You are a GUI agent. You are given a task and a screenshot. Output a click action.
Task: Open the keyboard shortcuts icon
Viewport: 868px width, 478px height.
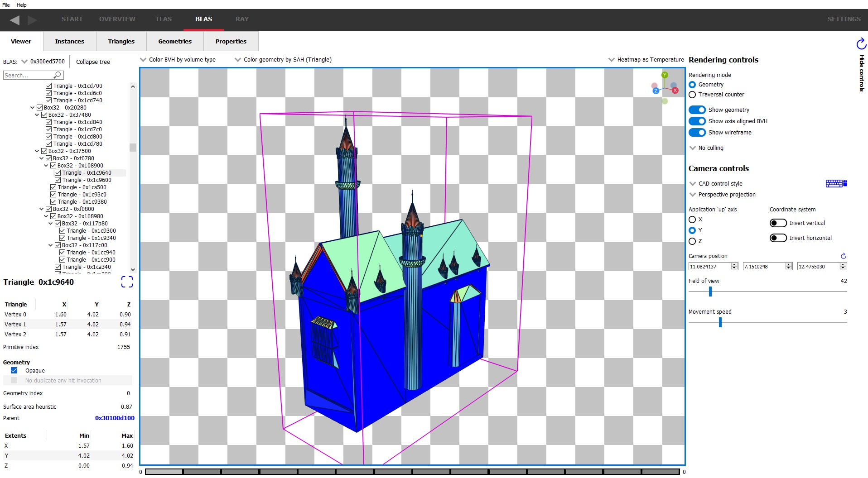836,183
